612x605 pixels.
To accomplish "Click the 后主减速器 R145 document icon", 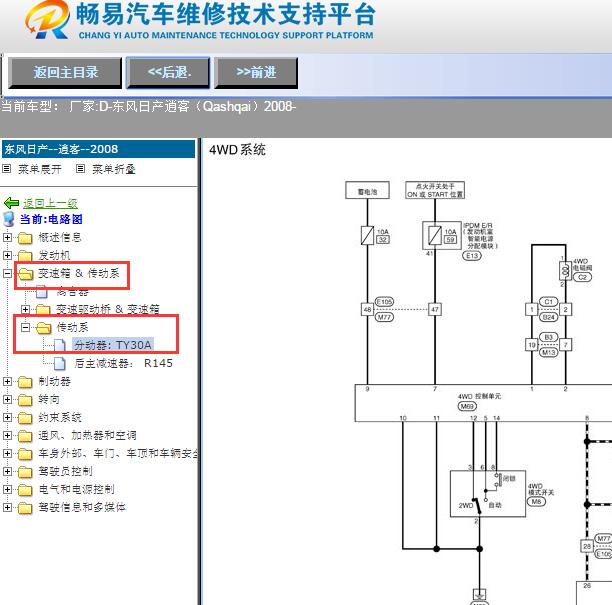I will [60, 363].
